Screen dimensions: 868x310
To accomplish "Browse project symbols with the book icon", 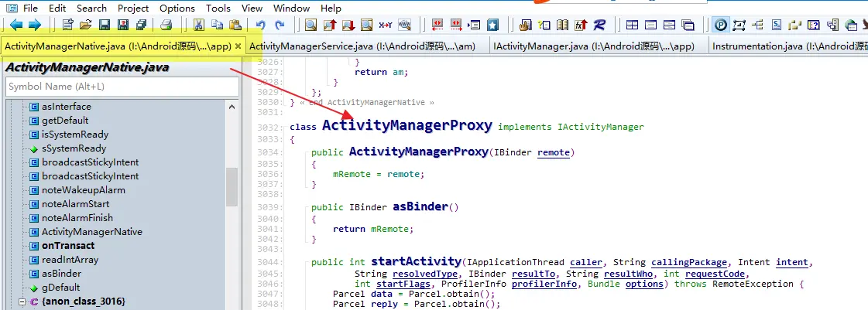I will pos(562,24).
